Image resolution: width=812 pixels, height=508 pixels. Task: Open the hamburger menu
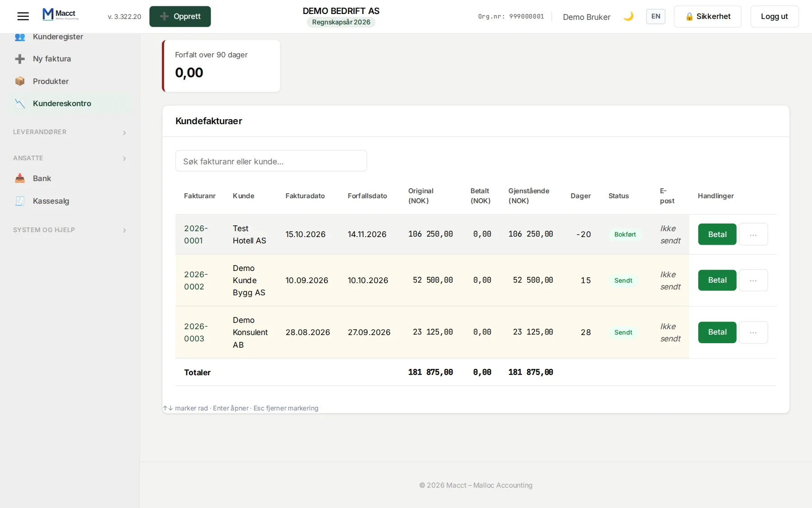(x=23, y=17)
